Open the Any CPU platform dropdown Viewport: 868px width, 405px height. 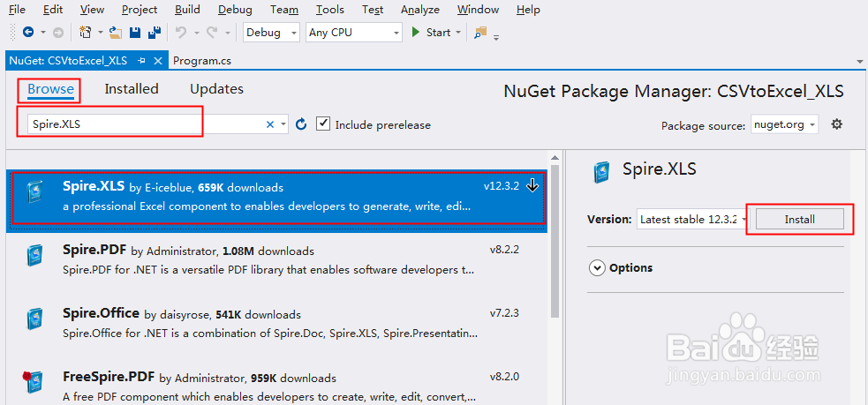click(354, 33)
